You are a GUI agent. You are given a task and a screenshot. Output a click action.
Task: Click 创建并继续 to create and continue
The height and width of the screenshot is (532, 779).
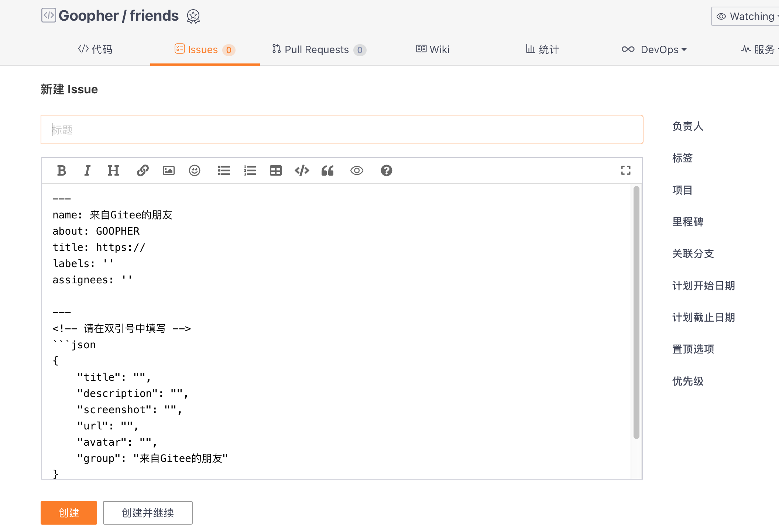click(148, 512)
